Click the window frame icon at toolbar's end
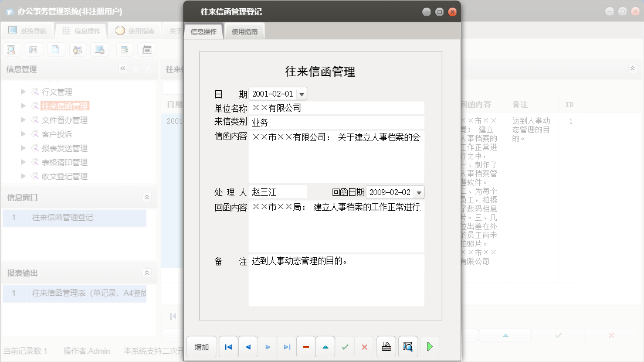This screenshot has height=362, width=644. pyautogui.click(x=147, y=49)
